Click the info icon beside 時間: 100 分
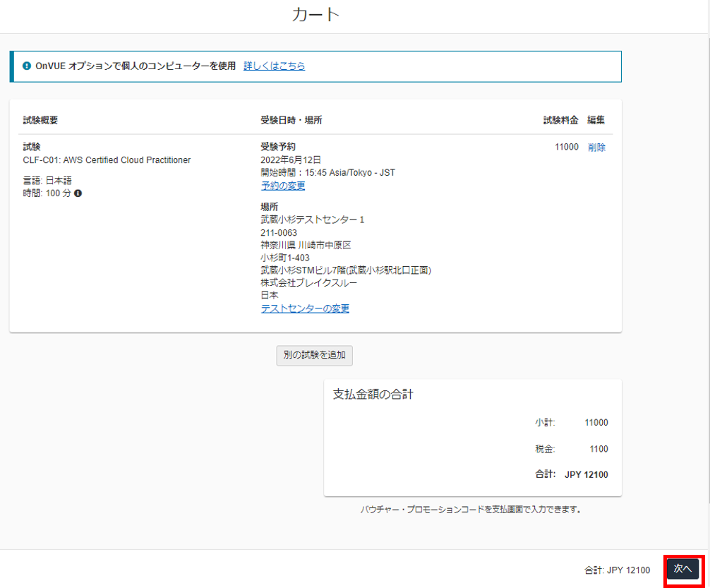The width and height of the screenshot is (710, 588). tap(78, 193)
